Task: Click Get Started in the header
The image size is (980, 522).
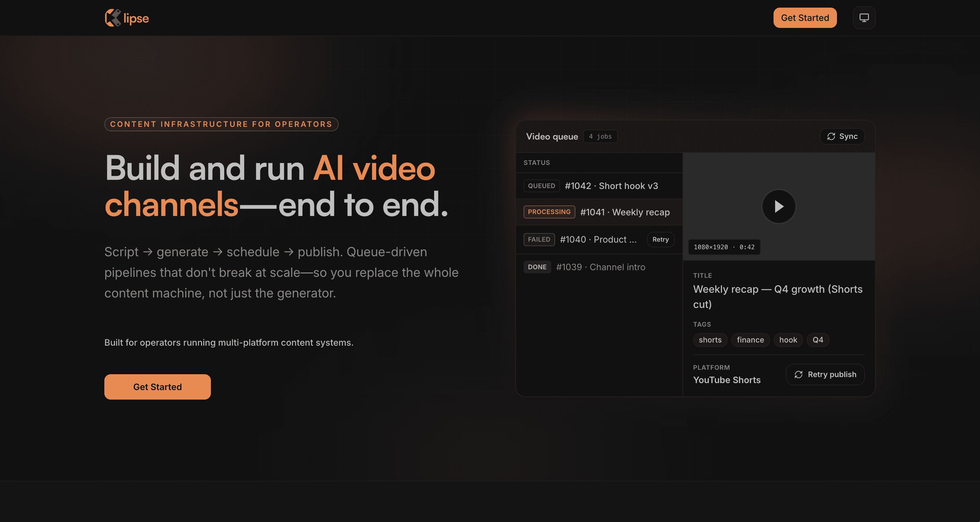Action: pos(805,18)
